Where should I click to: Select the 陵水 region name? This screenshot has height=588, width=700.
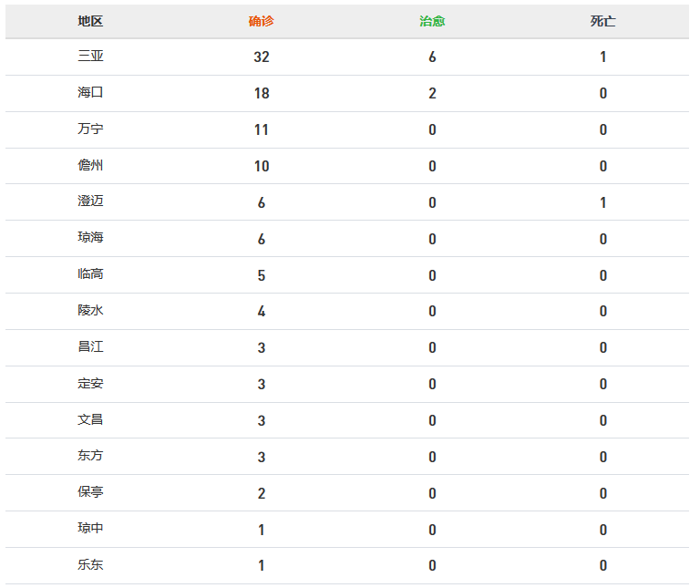pos(90,310)
